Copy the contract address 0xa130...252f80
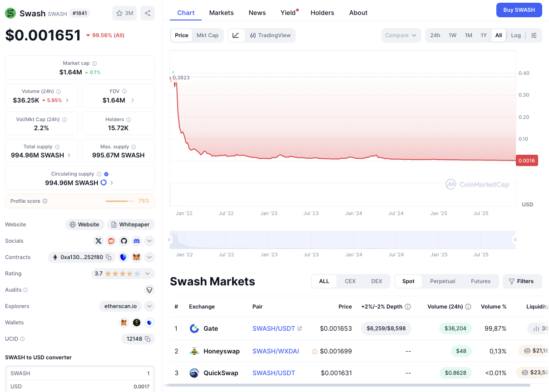 [x=109, y=257]
